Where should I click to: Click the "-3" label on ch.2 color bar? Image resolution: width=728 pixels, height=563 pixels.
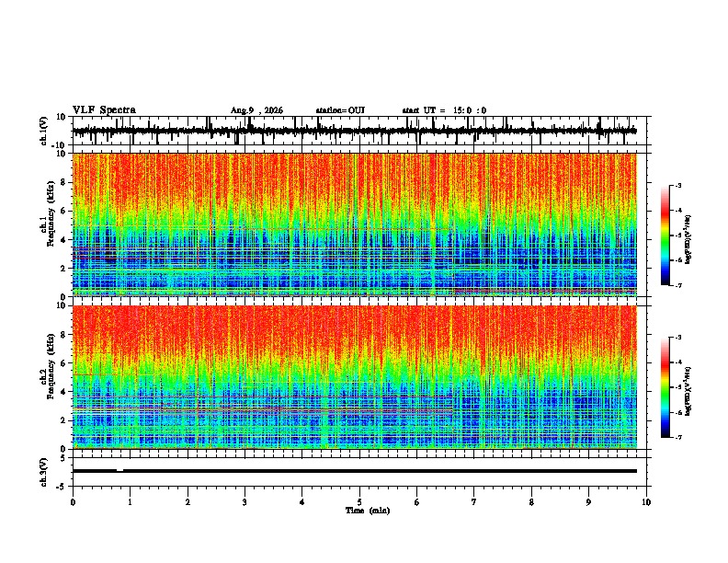[x=677, y=338]
